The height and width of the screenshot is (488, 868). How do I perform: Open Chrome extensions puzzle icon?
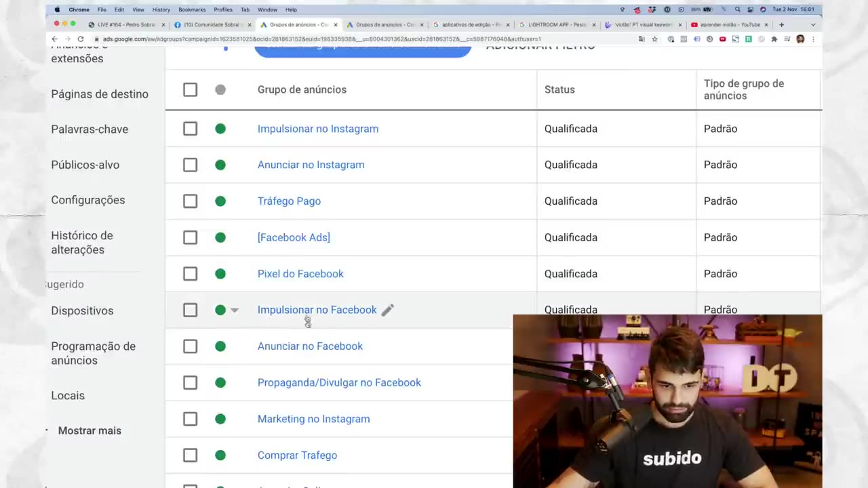[x=774, y=39]
